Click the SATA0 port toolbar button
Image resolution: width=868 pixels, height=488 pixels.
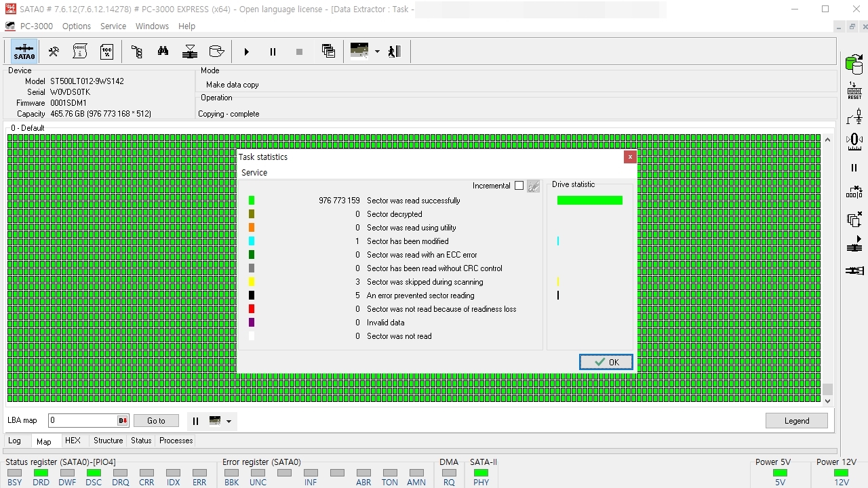(x=24, y=52)
